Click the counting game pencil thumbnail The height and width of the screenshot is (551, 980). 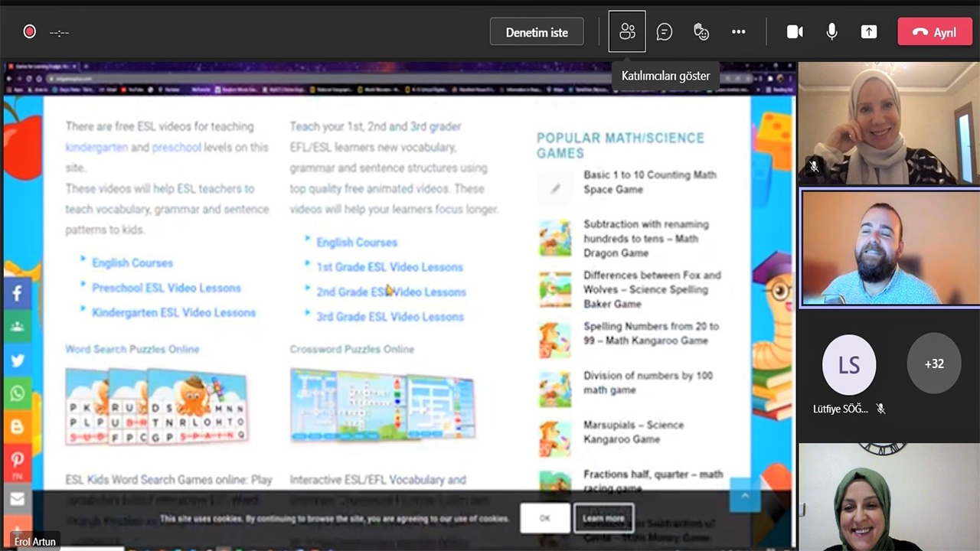(x=555, y=187)
